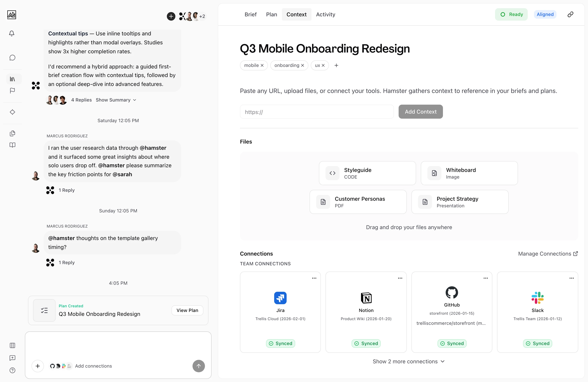Viewport: 588px width, 382px height.
Task: Click the copy link icon
Action: click(570, 14)
